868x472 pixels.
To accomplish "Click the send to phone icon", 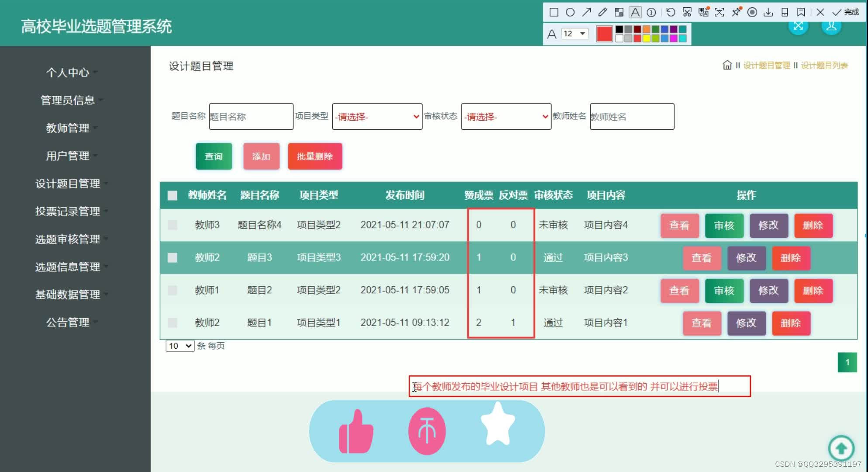I will pos(785,12).
